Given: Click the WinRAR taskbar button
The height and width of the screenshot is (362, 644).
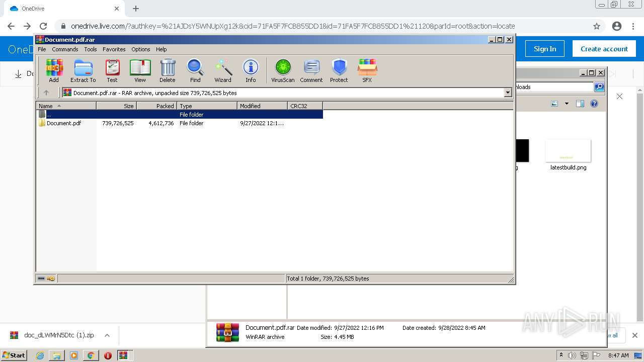Looking at the screenshot, I should point(123,355).
